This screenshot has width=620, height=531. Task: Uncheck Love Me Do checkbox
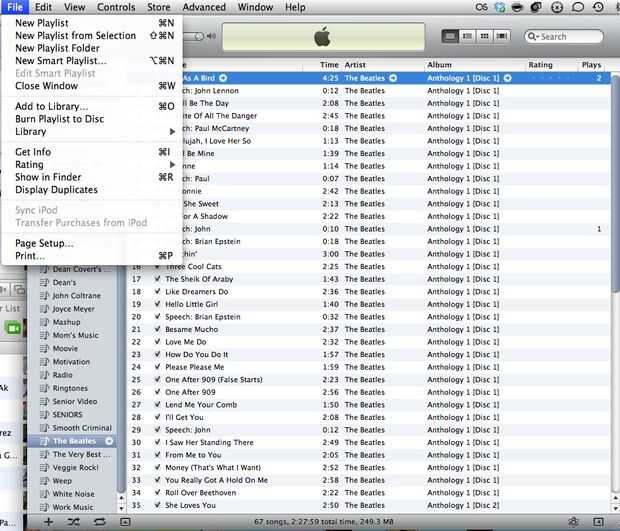click(157, 342)
